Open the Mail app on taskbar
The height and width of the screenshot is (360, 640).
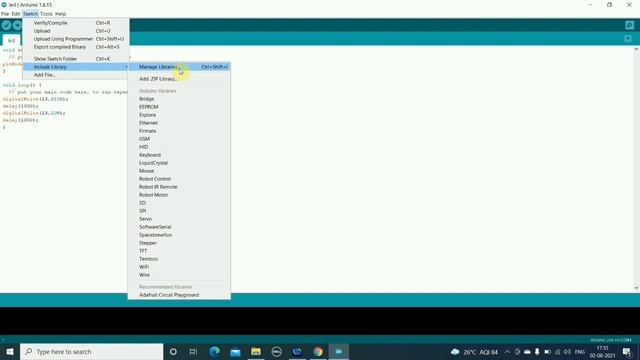pyautogui.click(x=235, y=351)
